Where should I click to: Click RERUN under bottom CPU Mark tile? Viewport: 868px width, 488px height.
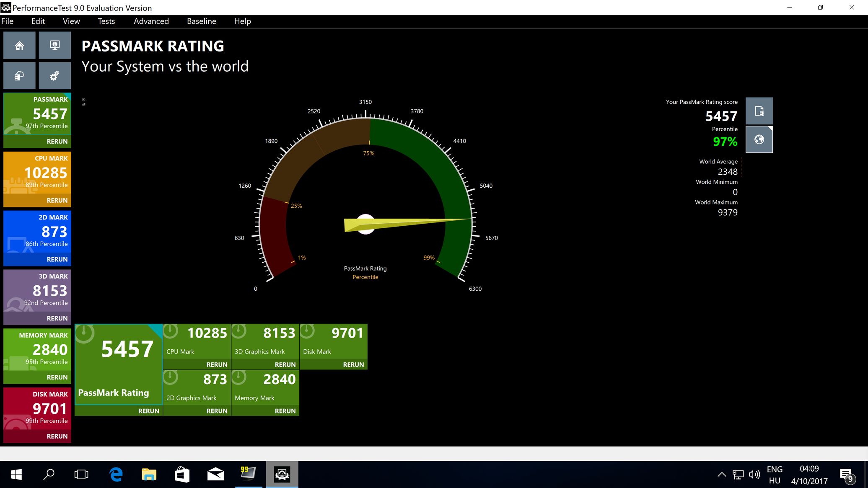[x=217, y=365]
